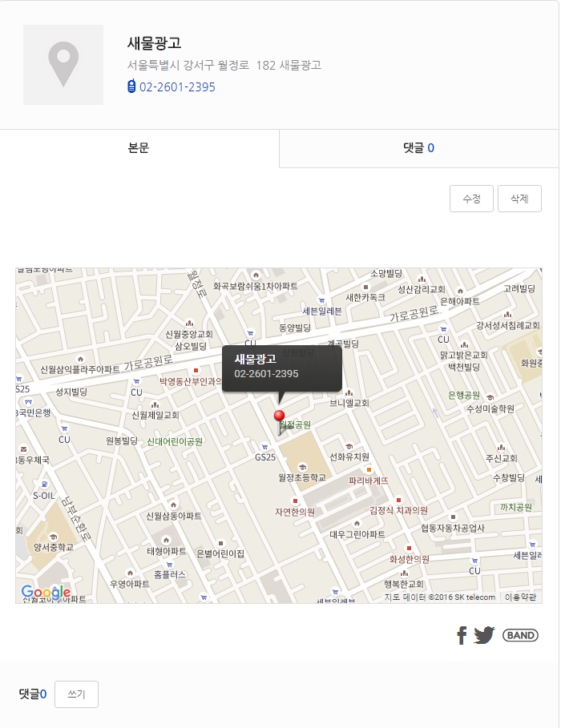Open the Google logo on map

click(x=46, y=592)
